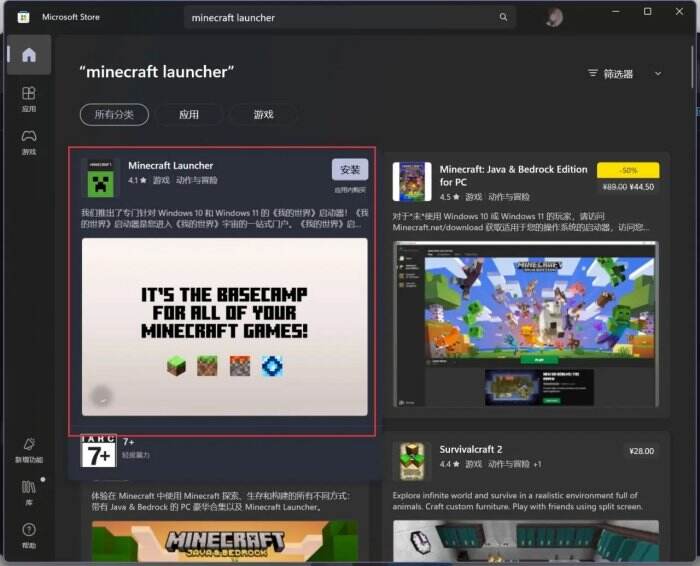Open the user profile avatar
Image resolution: width=700 pixels, height=566 pixels.
click(554, 17)
